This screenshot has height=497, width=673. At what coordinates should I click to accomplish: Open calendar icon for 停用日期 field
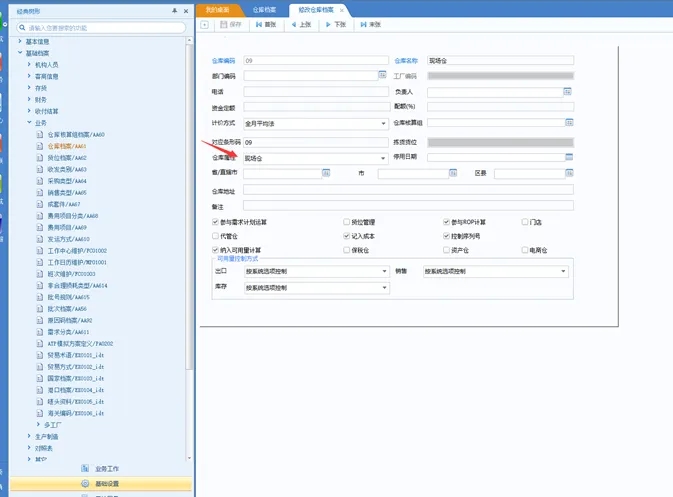569,157
